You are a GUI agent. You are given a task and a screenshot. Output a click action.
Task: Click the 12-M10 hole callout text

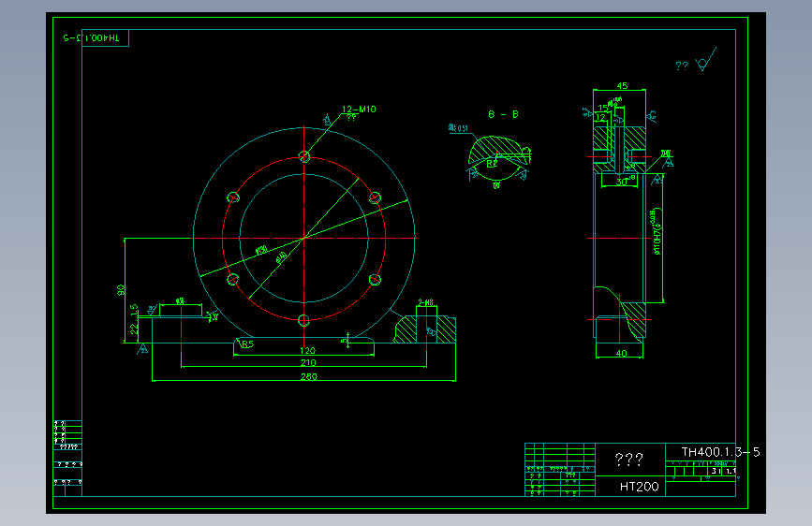pos(359,110)
